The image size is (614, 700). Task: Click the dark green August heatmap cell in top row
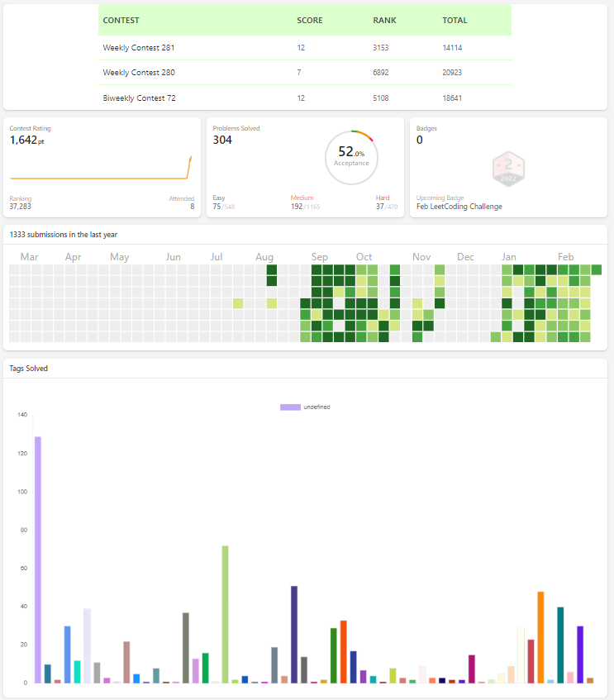coord(272,269)
